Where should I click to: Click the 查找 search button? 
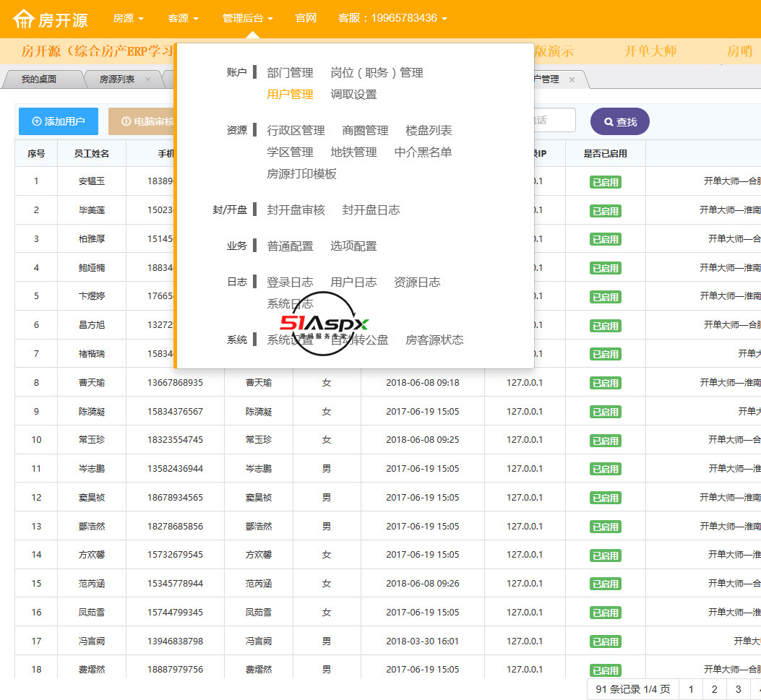[619, 122]
